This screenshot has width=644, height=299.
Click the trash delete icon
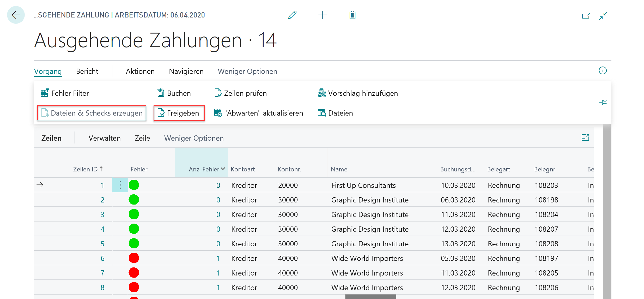[x=353, y=15]
